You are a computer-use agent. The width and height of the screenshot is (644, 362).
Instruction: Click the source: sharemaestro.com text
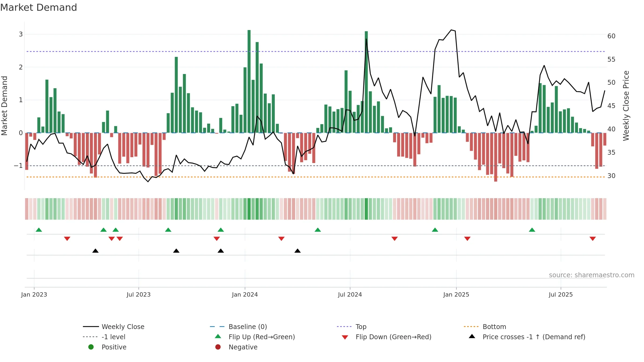tap(592, 275)
